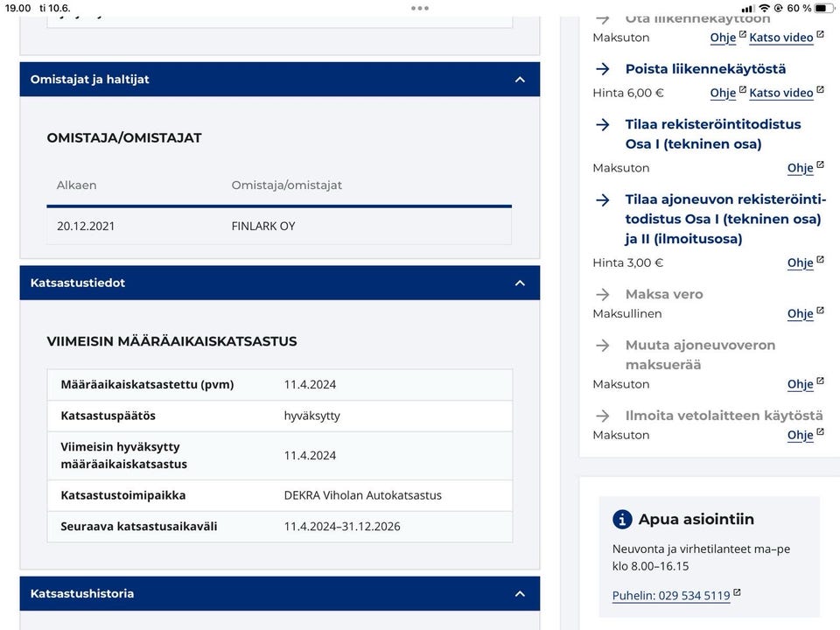Click Ilmoita vetolaitteen käytöstä action
Screen dimensions: 840x630
click(724, 416)
